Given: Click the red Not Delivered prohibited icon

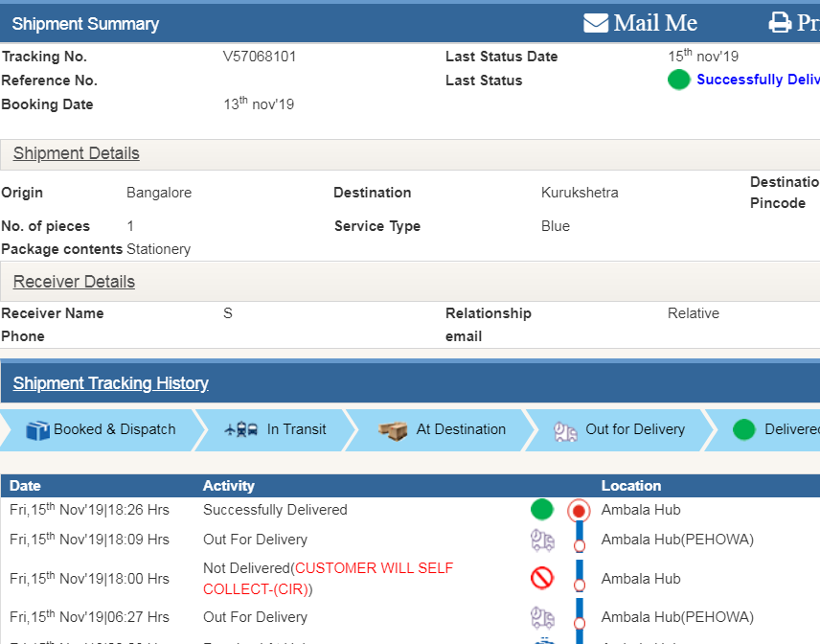Looking at the screenshot, I should click(542, 578).
